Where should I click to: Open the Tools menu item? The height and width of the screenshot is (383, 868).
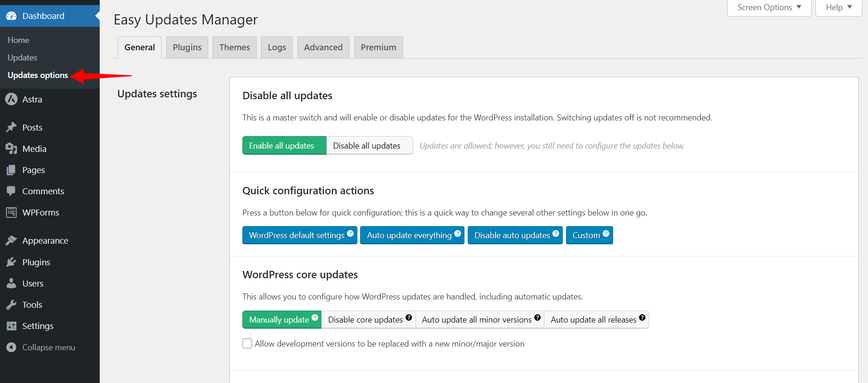tap(50, 305)
